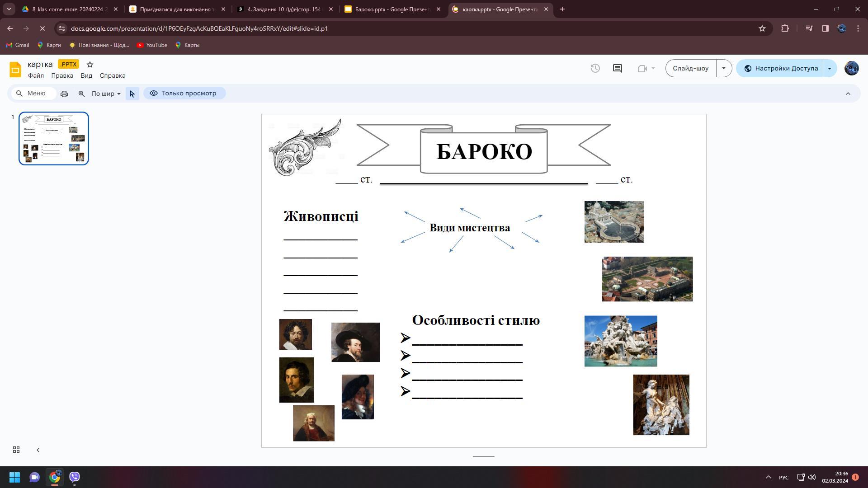Click Chrome icon in taskbar
Image resolution: width=868 pixels, height=488 pixels.
tap(55, 477)
